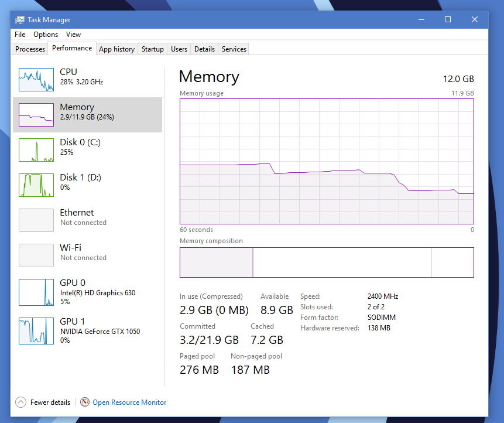Click the Memory heading title
This screenshot has height=423, width=504.
tap(209, 77)
